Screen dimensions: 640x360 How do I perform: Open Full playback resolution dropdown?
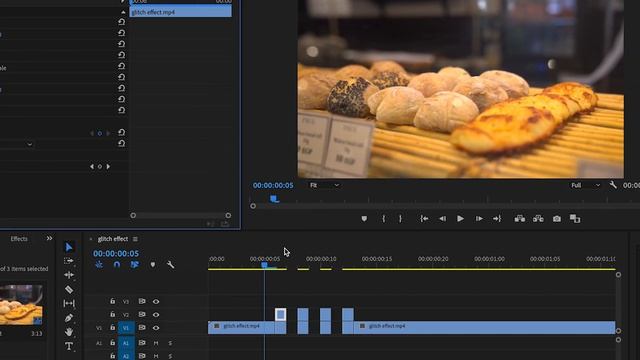[585, 185]
